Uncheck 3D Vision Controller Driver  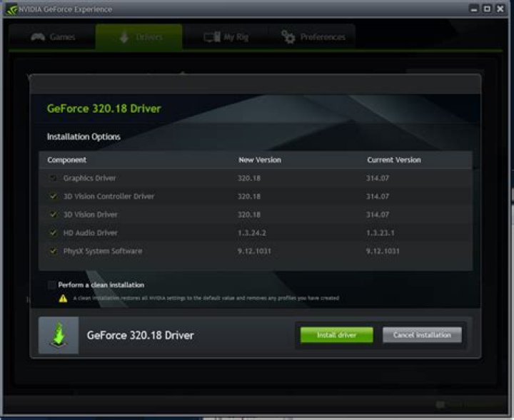tap(53, 196)
